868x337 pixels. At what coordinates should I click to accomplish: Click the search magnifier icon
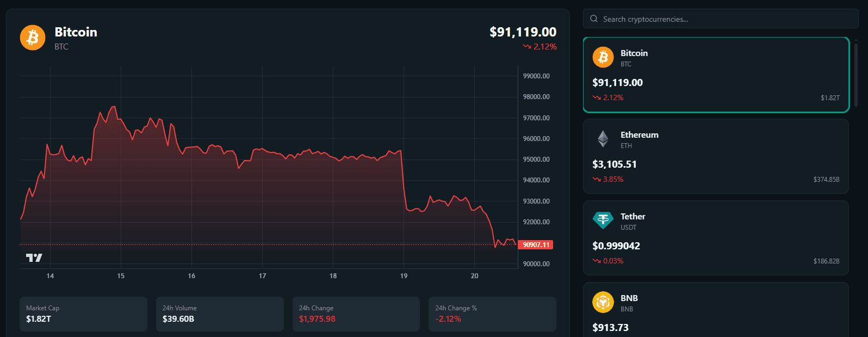[594, 19]
